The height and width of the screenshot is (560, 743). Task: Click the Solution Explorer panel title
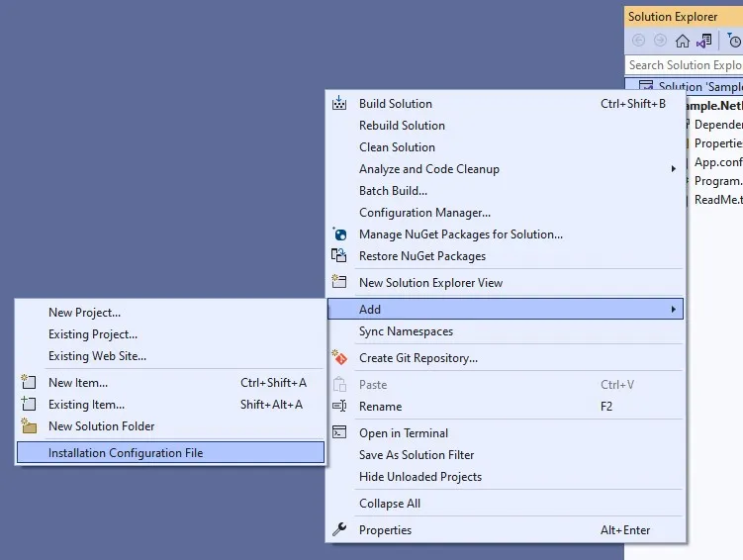[673, 17]
